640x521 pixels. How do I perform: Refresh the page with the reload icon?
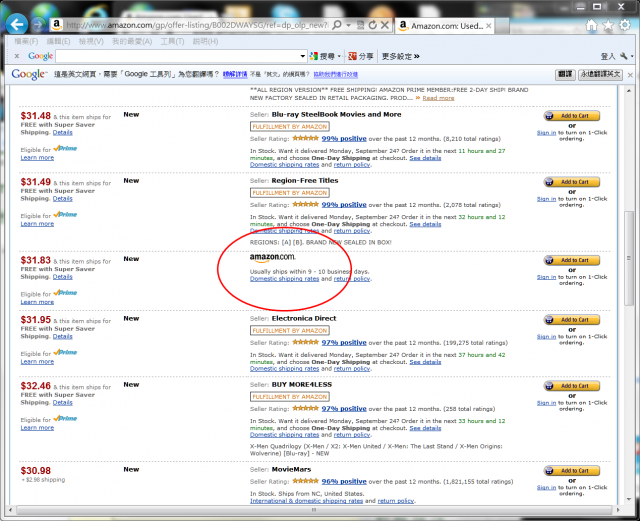(372, 25)
